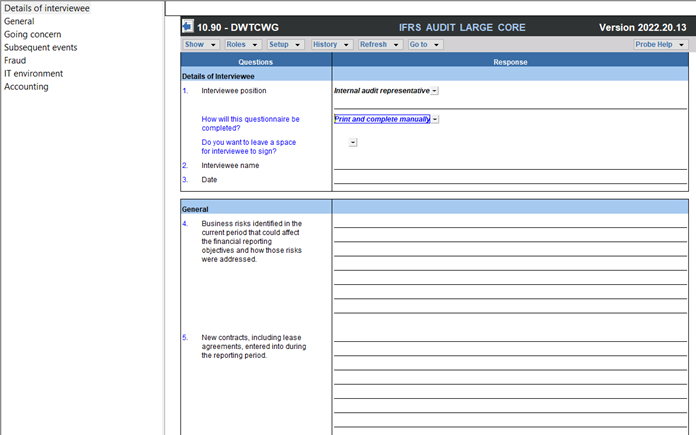The width and height of the screenshot is (696, 435).
Task: Expand the History dropdown
Action: (331, 45)
